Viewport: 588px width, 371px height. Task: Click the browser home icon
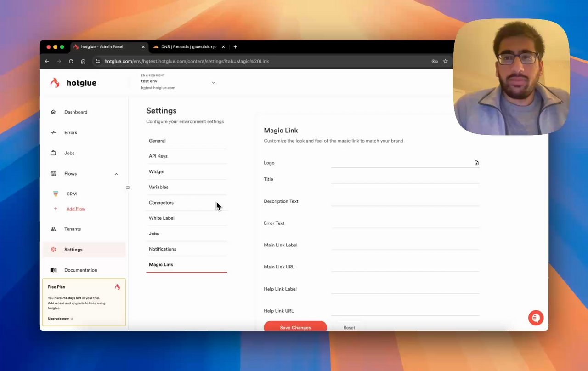tap(83, 61)
